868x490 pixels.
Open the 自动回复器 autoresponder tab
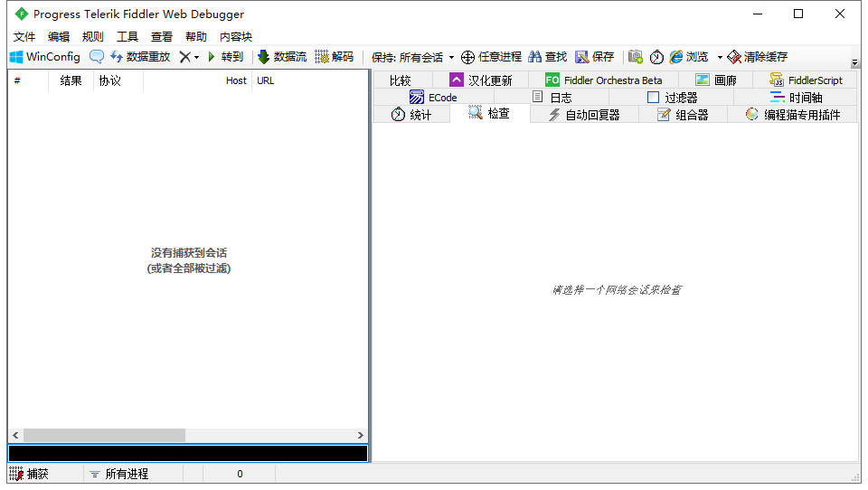coord(585,115)
